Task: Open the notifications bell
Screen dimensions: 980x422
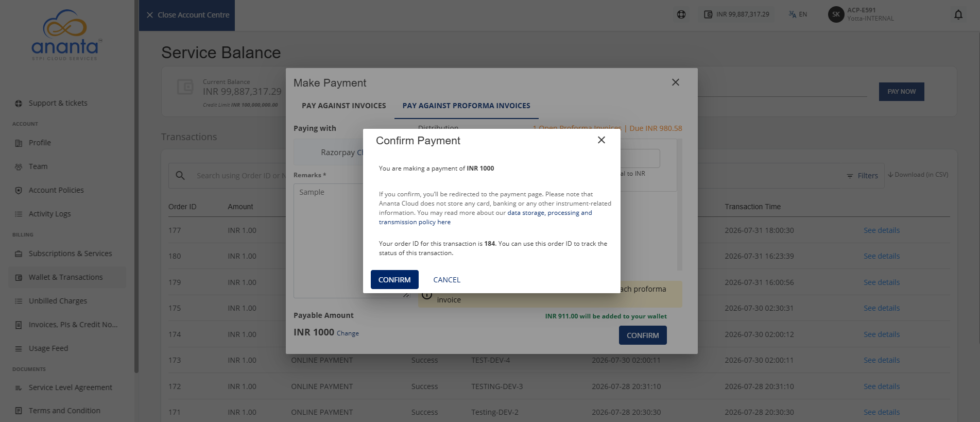Action: [958, 14]
